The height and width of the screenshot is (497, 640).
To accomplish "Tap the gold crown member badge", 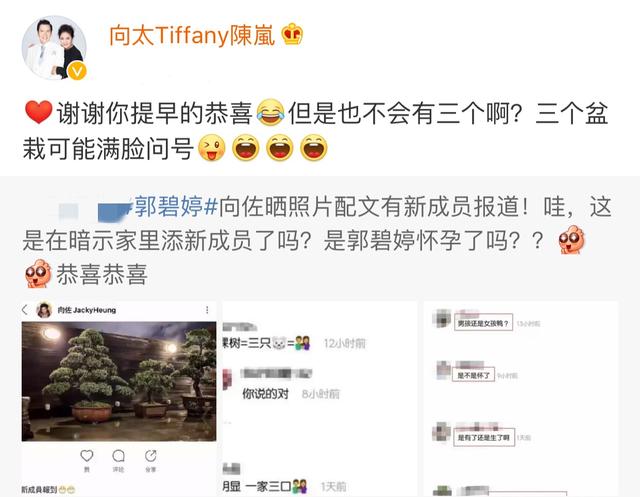I will pyautogui.click(x=292, y=34).
